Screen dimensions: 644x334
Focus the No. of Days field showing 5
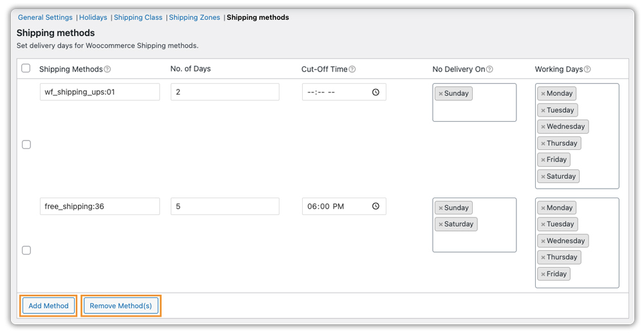(225, 207)
